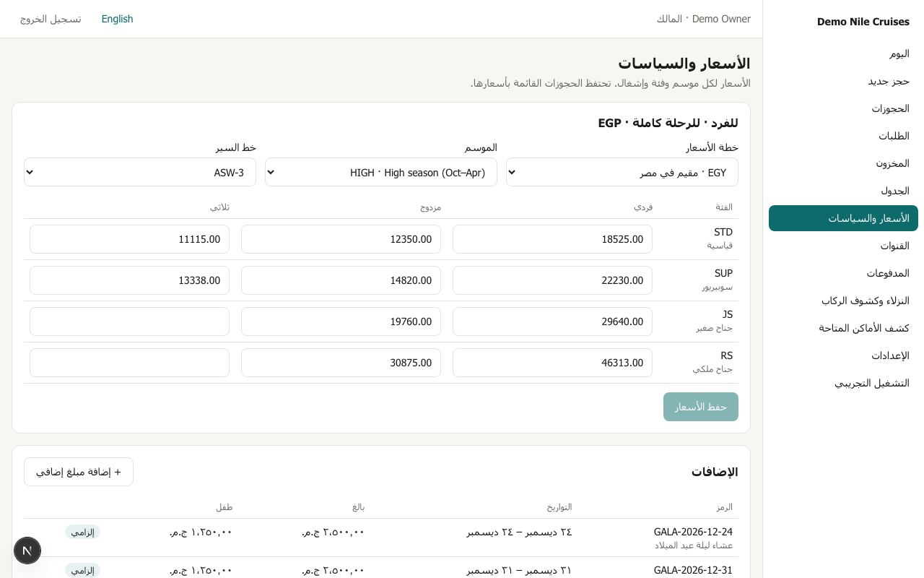Click the حفظ الأسعار save button

pyautogui.click(x=701, y=407)
